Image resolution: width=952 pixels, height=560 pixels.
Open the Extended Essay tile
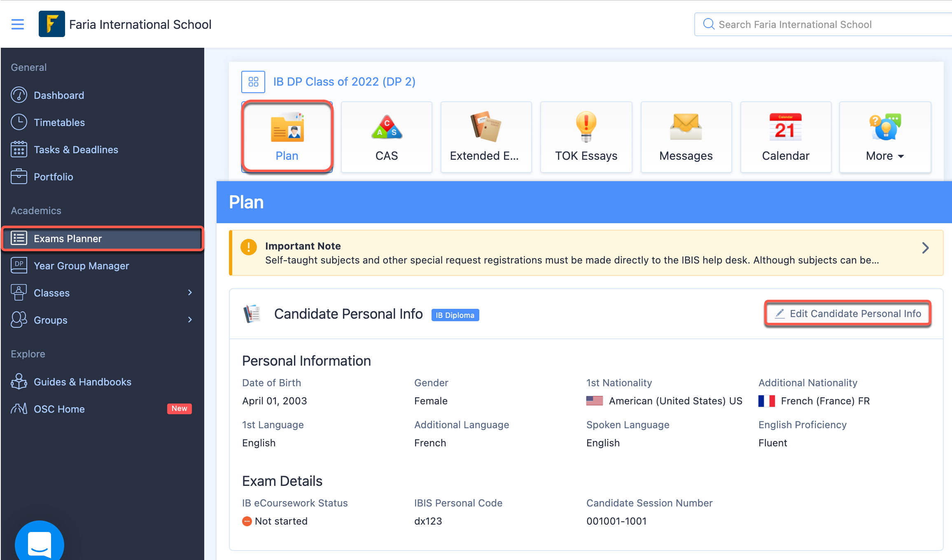(x=486, y=137)
